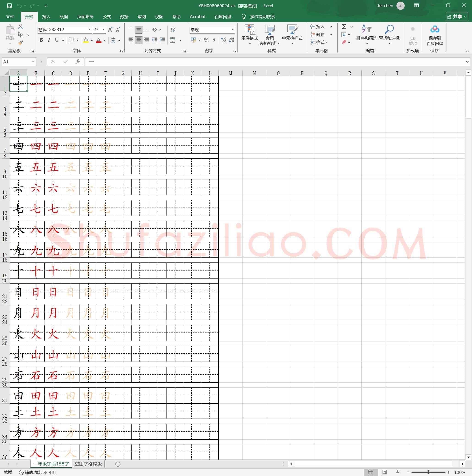472x476 pixels.
Task: Click the Percent Style icon
Action: click(206, 40)
